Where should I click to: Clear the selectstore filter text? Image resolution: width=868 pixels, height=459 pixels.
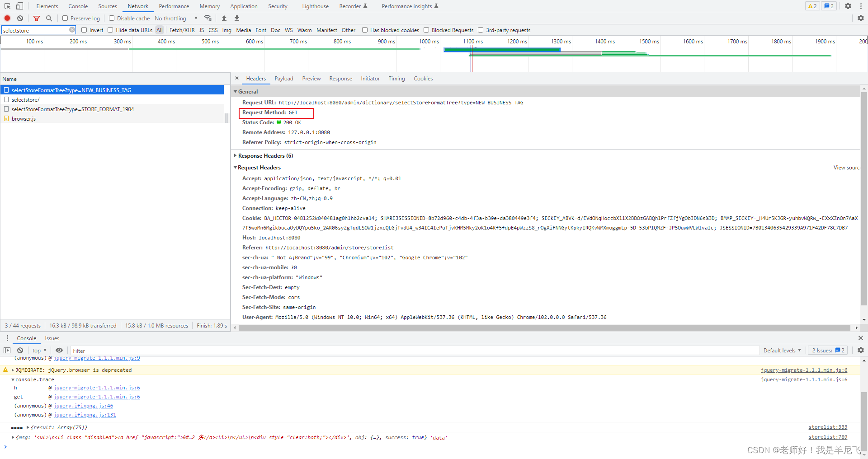72,30
